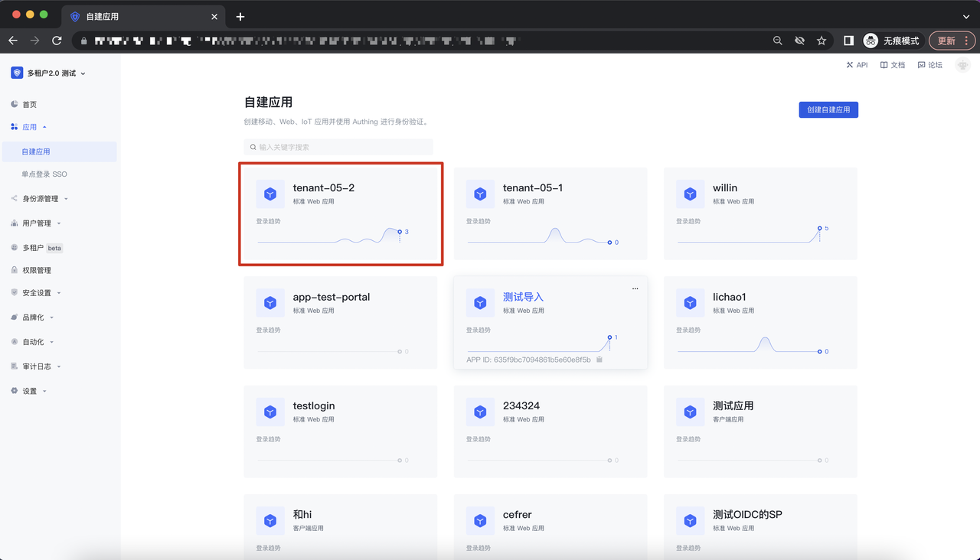Image resolution: width=980 pixels, height=560 pixels.
Task: Click the browser zoom magnifier icon
Action: tap(778, 41)
